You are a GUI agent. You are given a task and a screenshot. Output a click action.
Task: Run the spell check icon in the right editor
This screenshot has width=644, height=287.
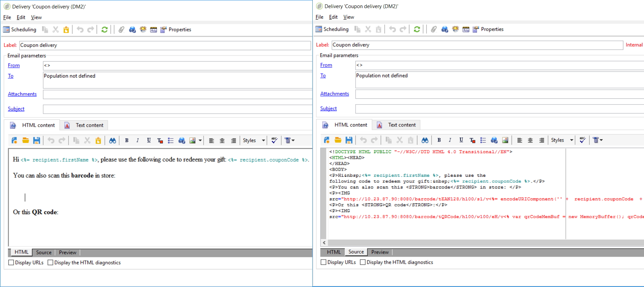583,140
